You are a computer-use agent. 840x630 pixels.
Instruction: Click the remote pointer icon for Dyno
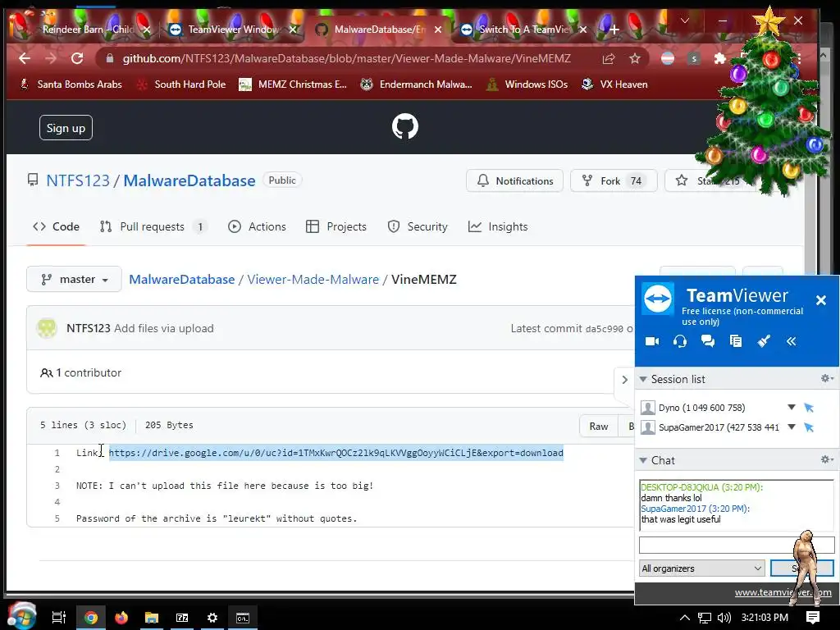click(x=809, y=409)
